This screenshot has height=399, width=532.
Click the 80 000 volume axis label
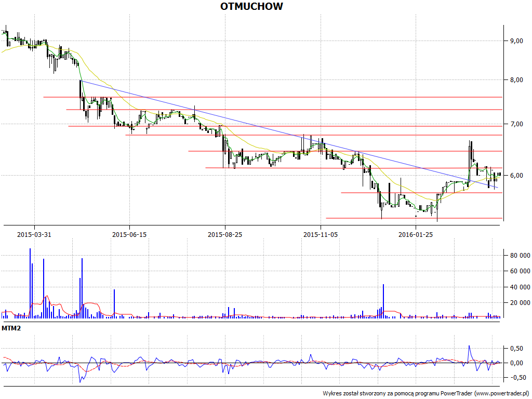coord(520,256)
